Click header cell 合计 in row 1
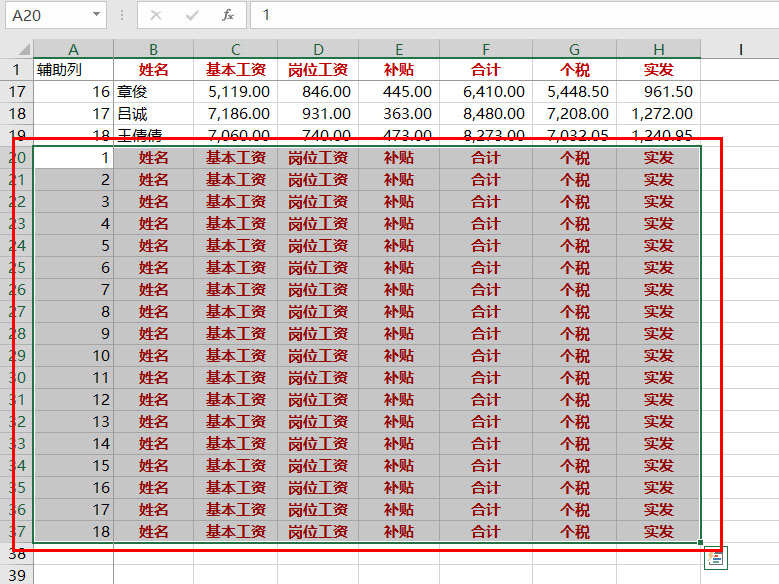 (x=486, y=70)
